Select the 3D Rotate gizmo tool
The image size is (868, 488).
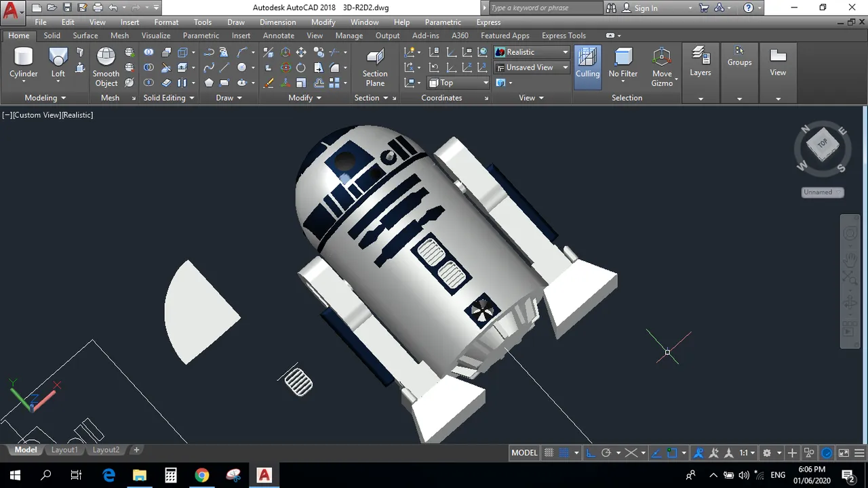[285, 68]
